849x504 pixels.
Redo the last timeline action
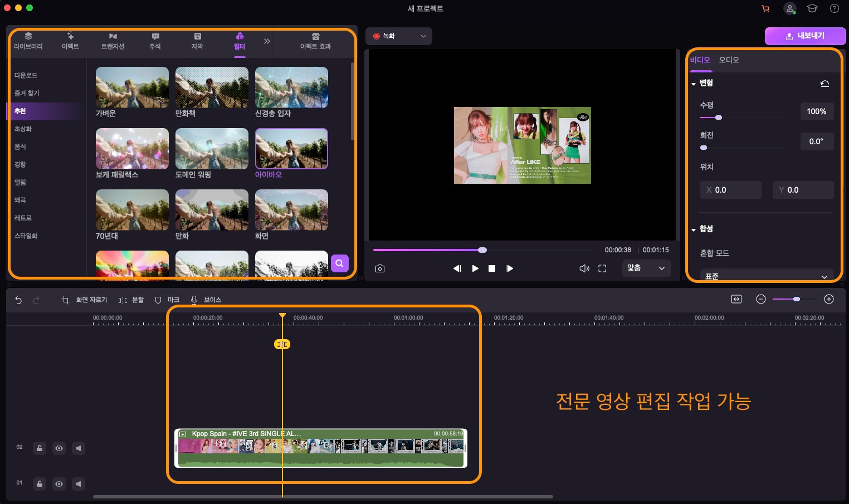pos(36,300)
